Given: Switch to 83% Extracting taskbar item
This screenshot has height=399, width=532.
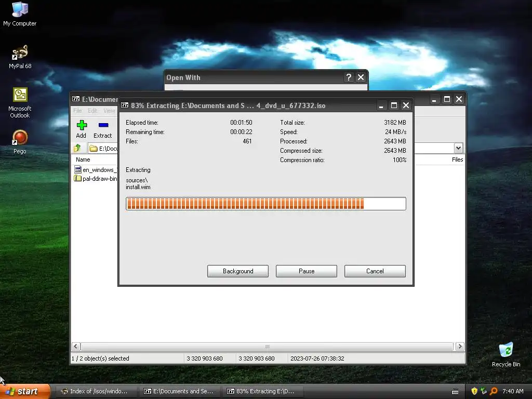Looking at the screenshot, I should pos(262,391).
